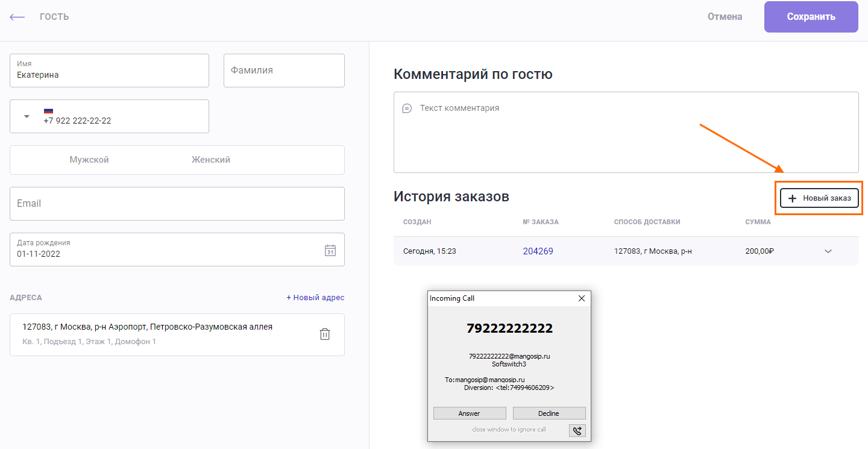This screenshot has height=449, width=868.
Task: Focus the Email input field
Action: click(177, 204)
